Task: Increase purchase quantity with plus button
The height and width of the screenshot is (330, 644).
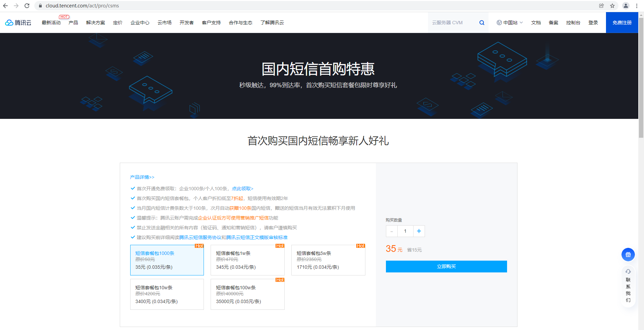Action: pos(419,231)
